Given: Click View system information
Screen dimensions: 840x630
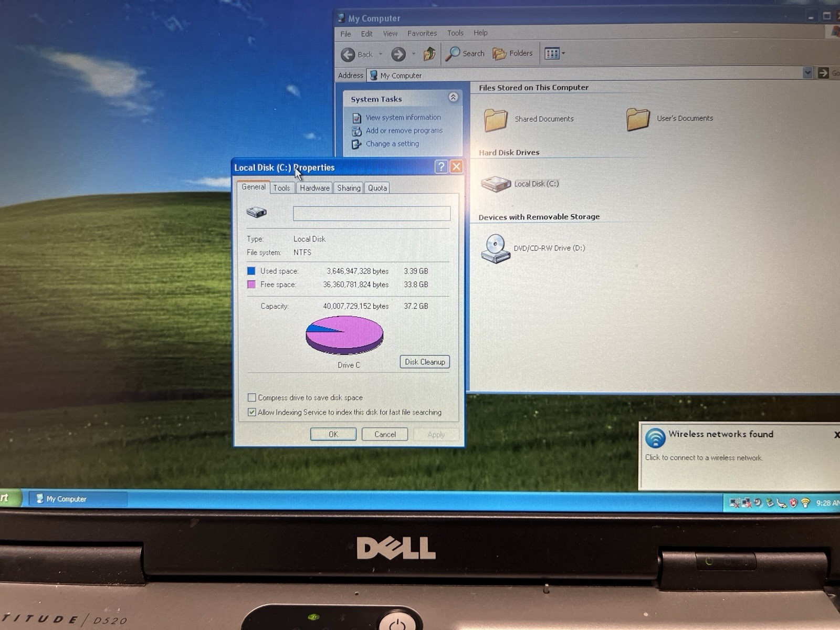Looking at the screenshot, I should pos(403,118).
